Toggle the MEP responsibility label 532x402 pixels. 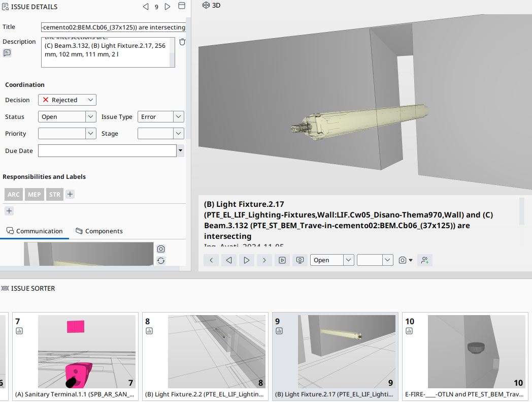pos(35,195)
